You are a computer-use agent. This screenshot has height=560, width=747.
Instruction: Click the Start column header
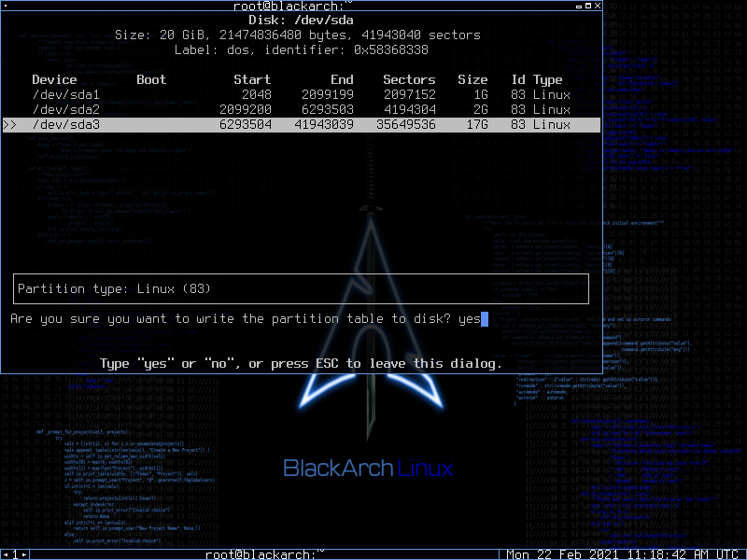tap(252, 79)
